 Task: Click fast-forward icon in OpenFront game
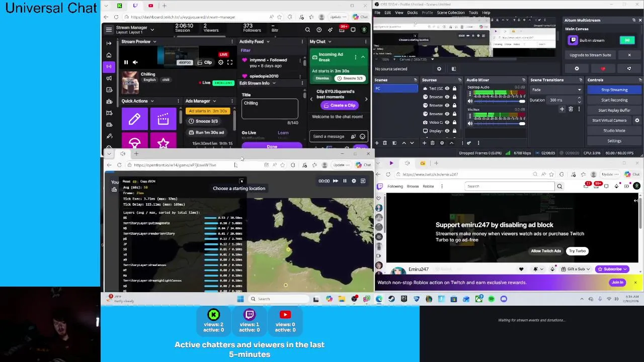coord(336,181)
